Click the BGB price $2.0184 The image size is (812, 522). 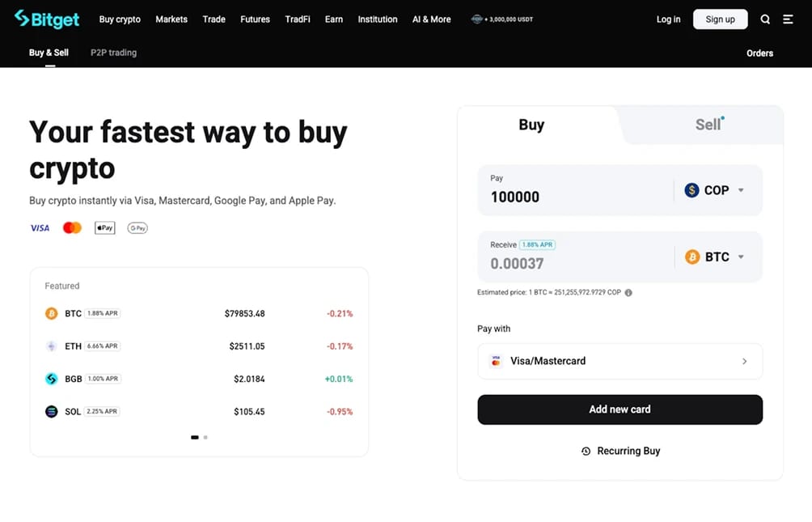249,379
